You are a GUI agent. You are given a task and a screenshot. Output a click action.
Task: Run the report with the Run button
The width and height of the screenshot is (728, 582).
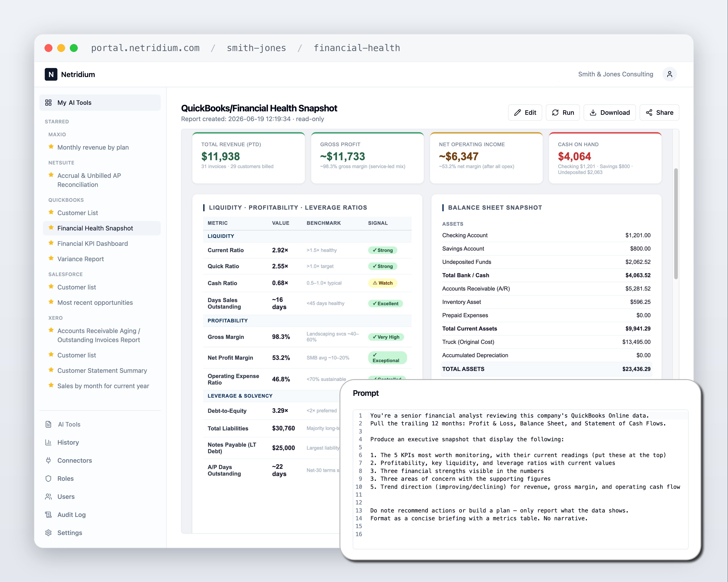[x=563, y=113]
